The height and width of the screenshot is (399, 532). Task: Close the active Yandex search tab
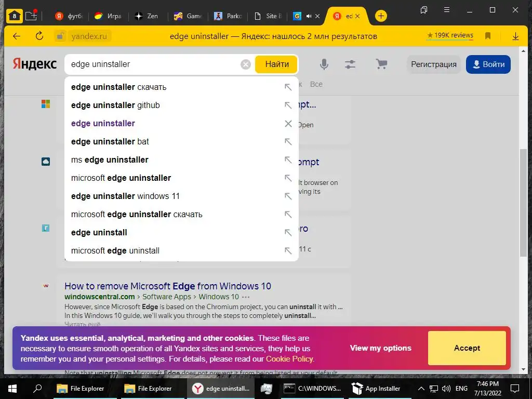[357, 16]
